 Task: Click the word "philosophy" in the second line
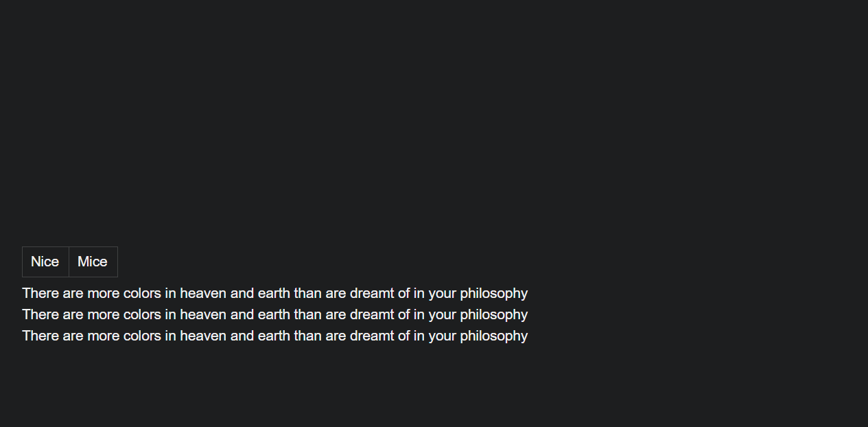point(493,315)
